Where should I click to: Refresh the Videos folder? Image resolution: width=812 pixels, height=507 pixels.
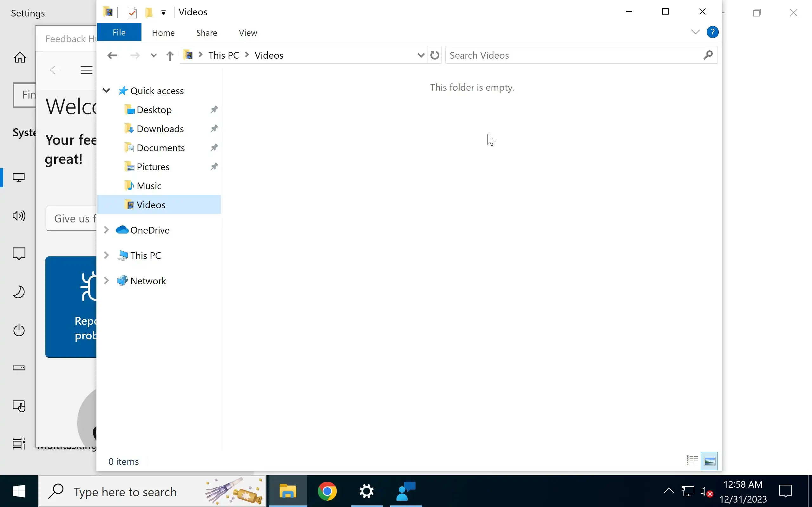(435, 55)
